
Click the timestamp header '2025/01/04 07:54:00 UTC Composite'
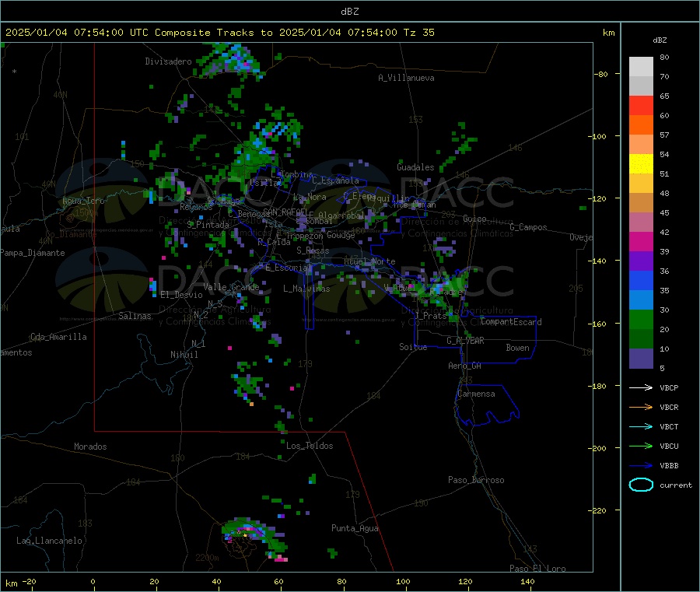pos(107,33)
